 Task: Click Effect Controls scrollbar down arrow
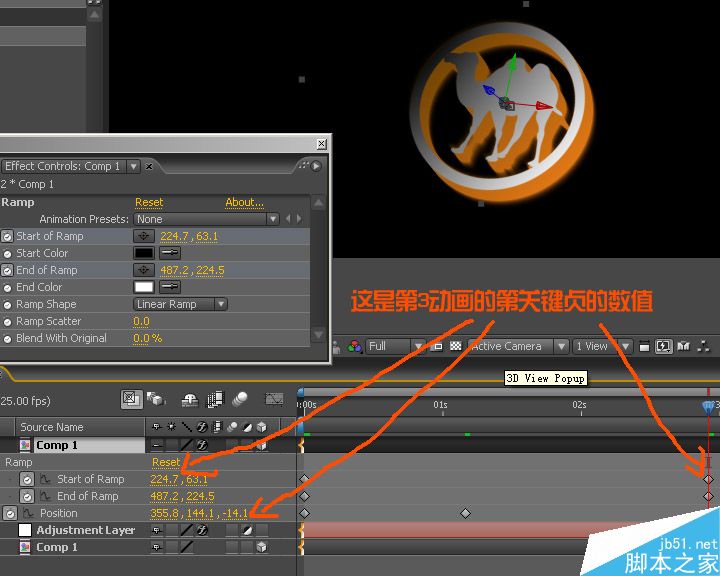tap(319, 334)
